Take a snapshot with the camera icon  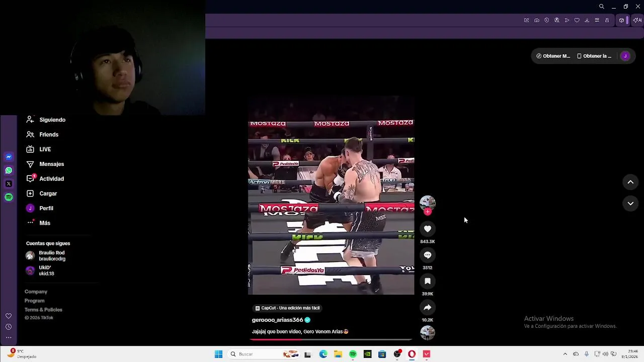(x=537, y=20)
